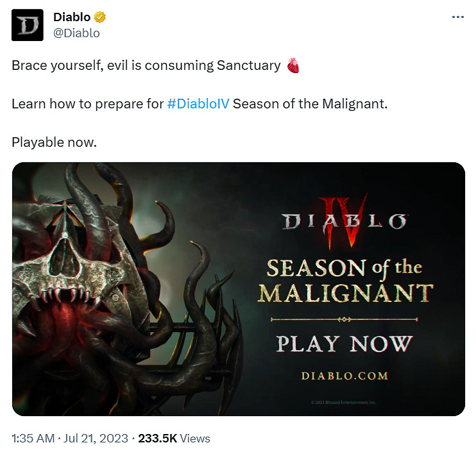Click the gold verified badge
This screenshot has width=476, height=452.
pos(100,17)
